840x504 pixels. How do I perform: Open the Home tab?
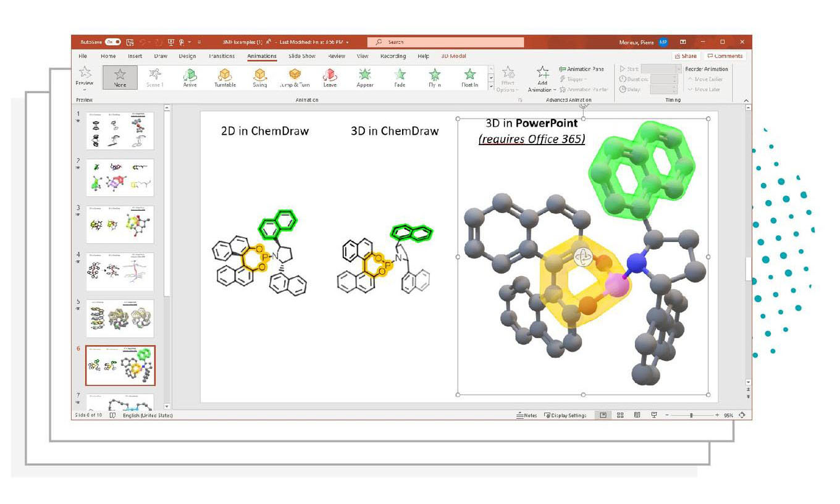107,56
